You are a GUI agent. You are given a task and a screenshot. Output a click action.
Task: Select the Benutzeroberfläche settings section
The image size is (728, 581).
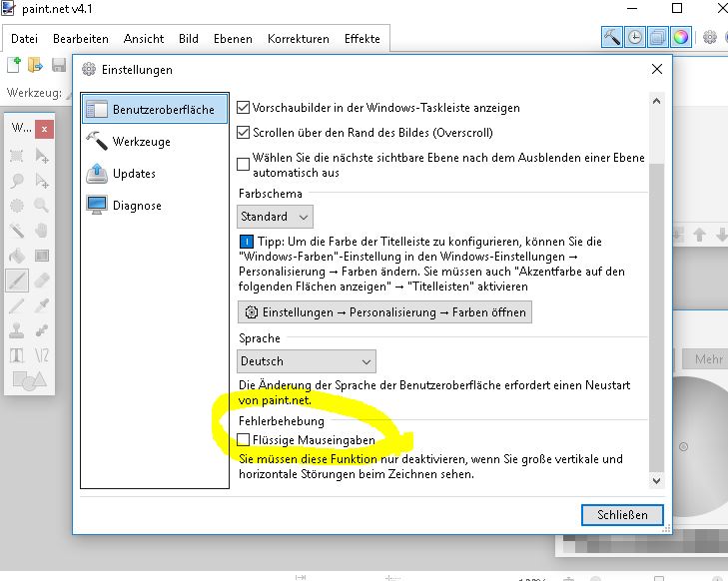tap(155, 109)
